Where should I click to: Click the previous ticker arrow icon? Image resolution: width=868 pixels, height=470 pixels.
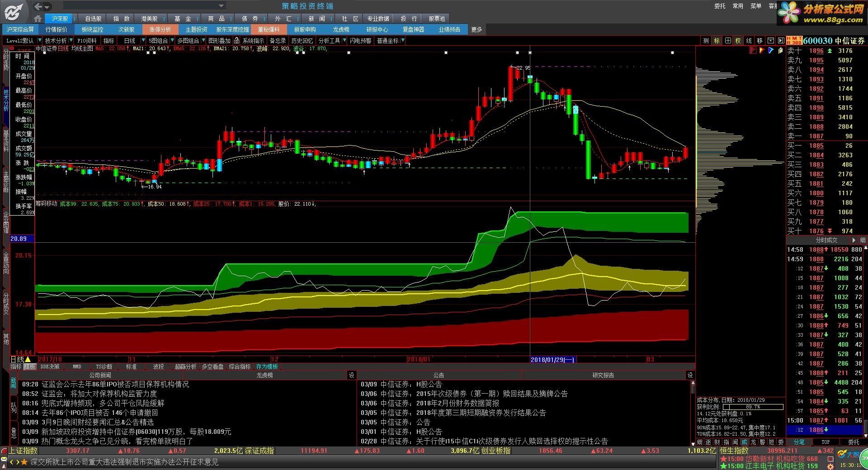click(x=12, y=462)
